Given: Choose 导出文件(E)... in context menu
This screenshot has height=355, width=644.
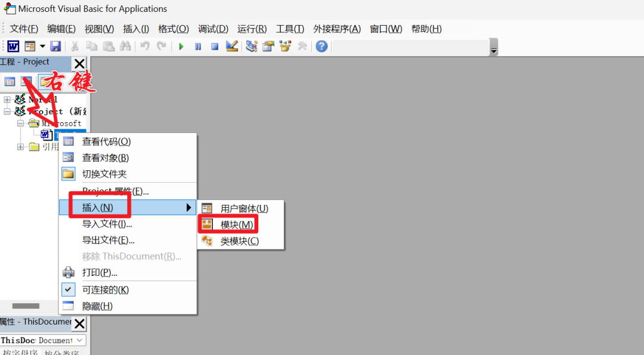Looking at the screenshot, I should 128,240.
